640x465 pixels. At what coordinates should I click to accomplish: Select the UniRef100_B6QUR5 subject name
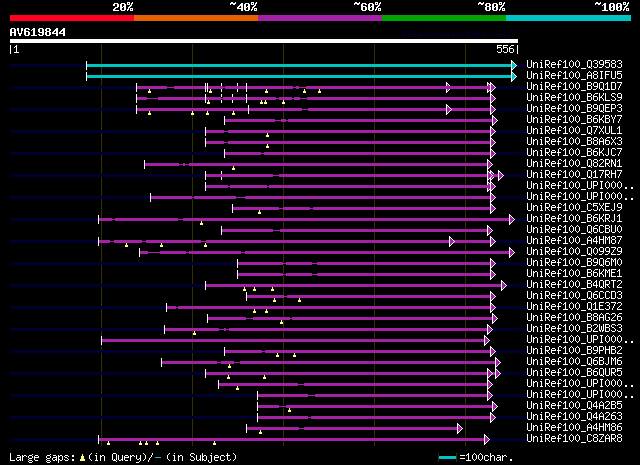[x=574, y=373]
